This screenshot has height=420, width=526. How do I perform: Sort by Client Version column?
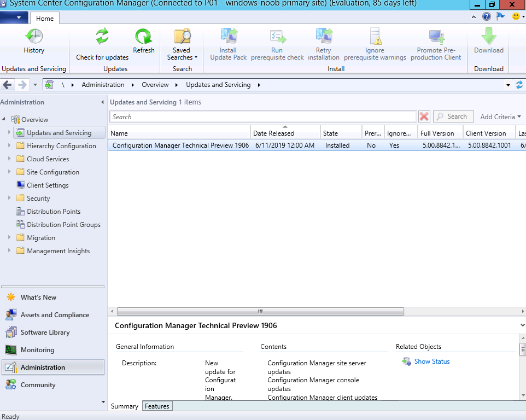[489, 133]
